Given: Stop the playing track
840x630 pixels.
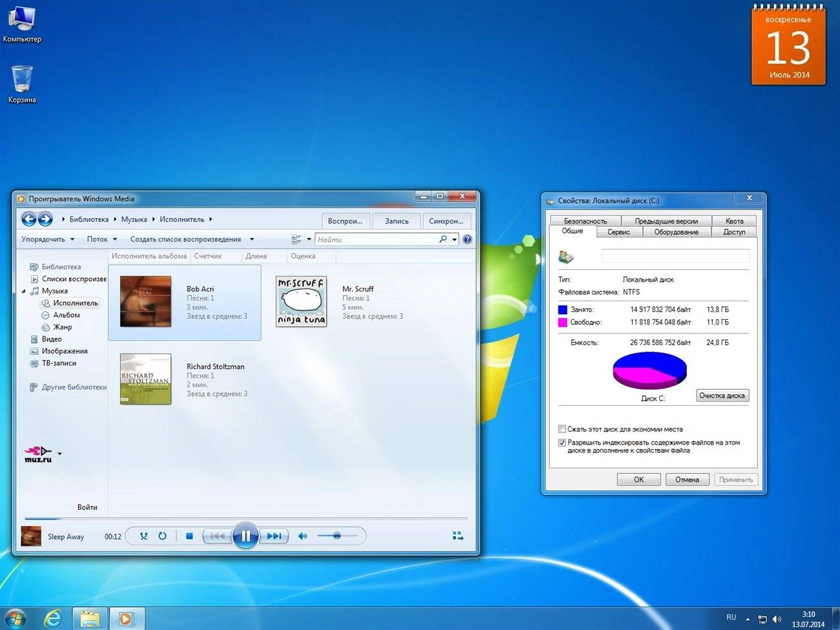Looking at the screenshot, I should 189,536.
